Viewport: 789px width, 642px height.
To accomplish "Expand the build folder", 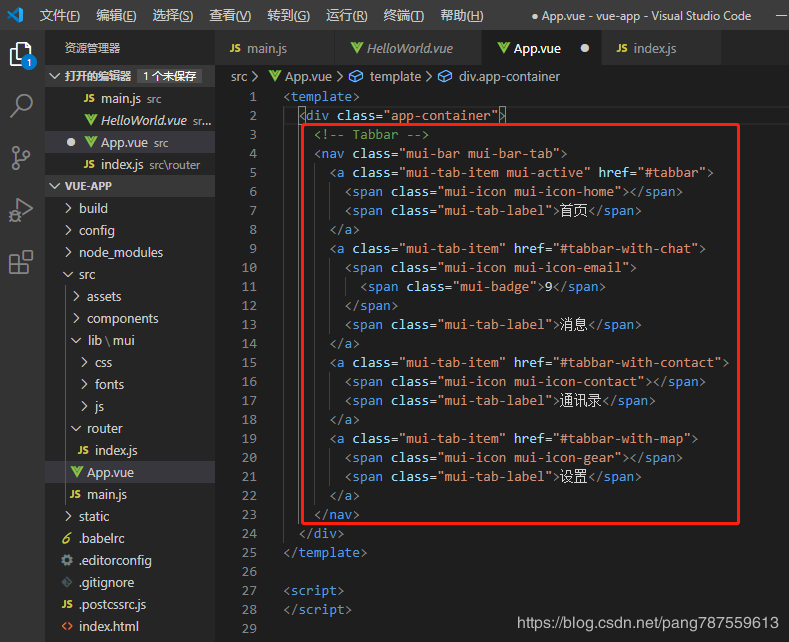I will [69, 208].
